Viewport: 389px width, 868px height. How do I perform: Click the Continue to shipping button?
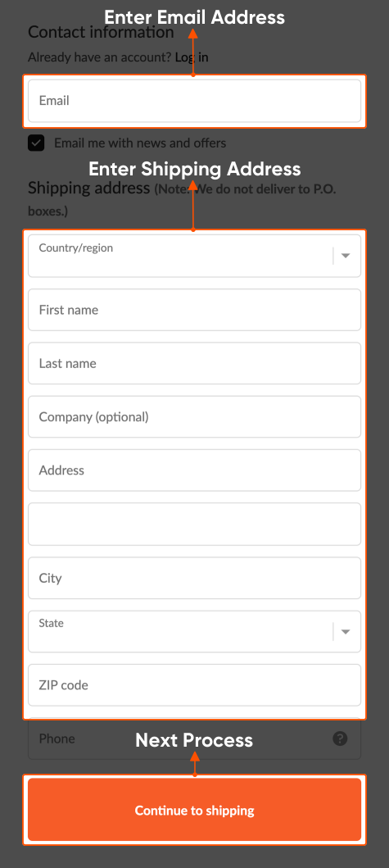point(194,810)
